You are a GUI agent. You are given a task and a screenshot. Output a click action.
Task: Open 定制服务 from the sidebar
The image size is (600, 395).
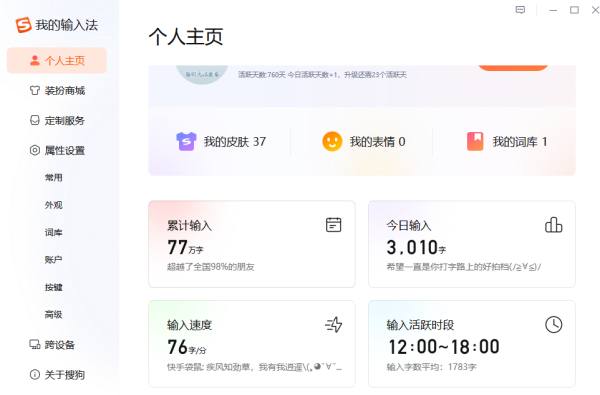57,121
